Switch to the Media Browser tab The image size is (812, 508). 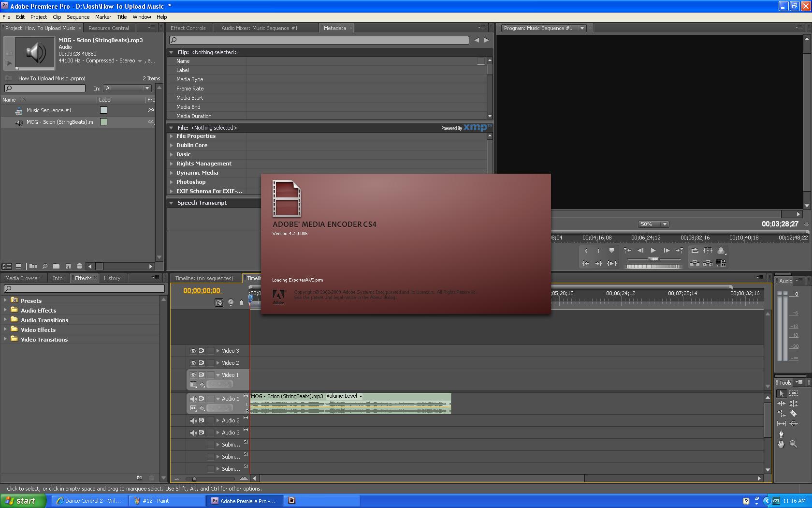pos(22,278)
